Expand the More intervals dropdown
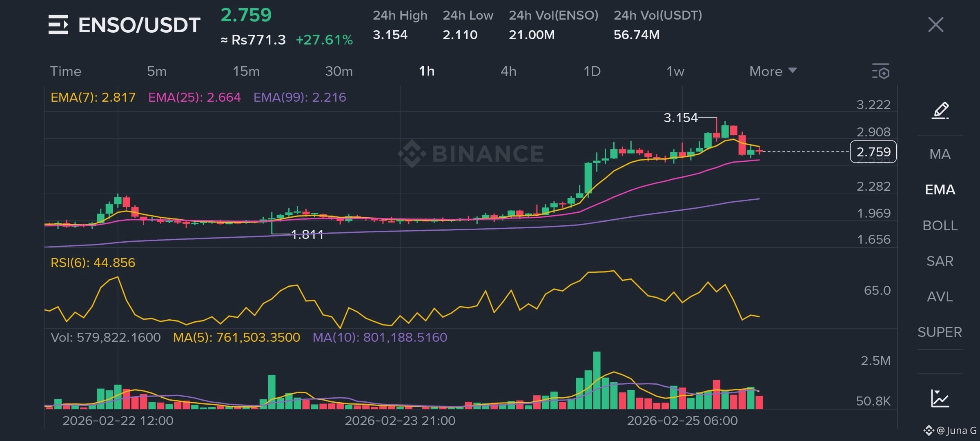Viewport: 980px width, 441px height. click(773, 71)
